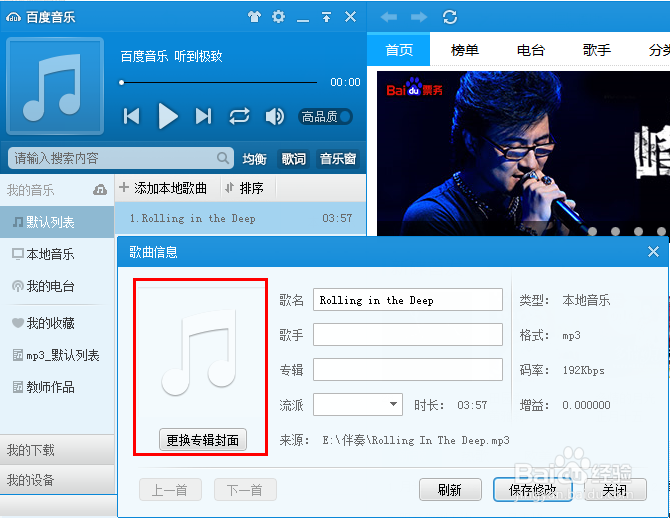The height and width of the screenshot is (518, 670).
Task: Open the mp3_默认列表 playlist
Action: point(57,355)
